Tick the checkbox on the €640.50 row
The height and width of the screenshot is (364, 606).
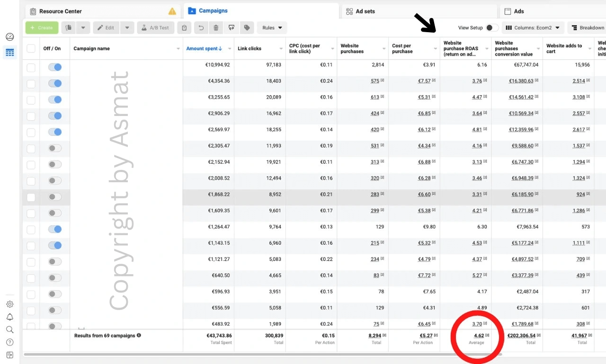[x=31, y=278]
